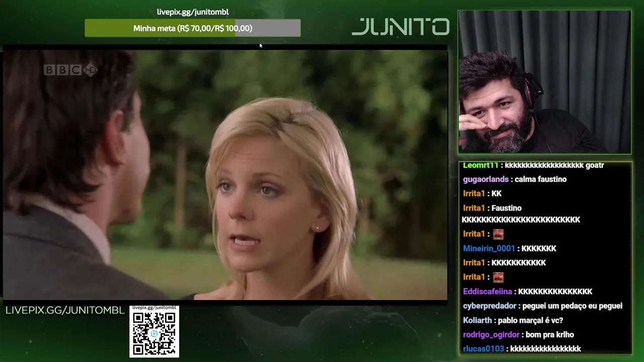644x362 pixels.
Task: Click Irrita1 username beside 'KK' message
Action: pos(474,194)
